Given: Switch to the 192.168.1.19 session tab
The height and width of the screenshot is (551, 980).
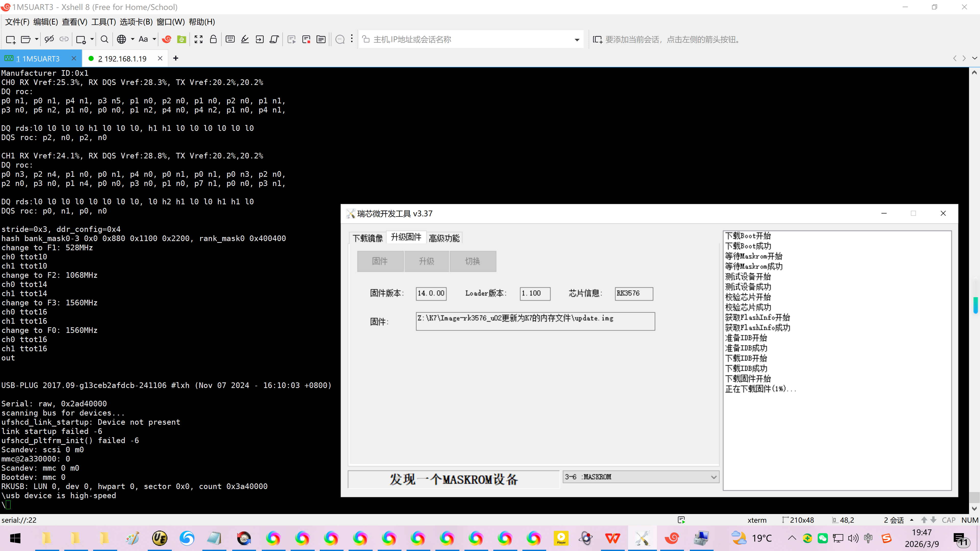Looking at the screenshot, I should pyautogui.click(x=122, y=59).
